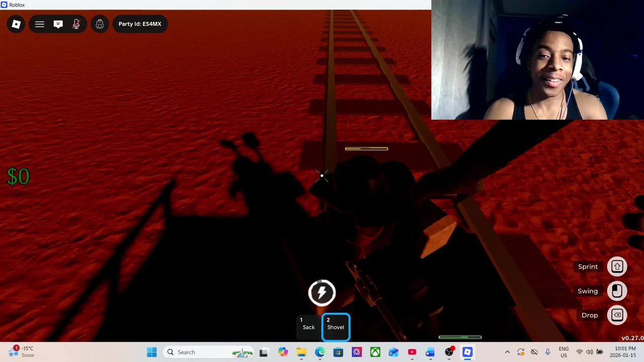644x362 pixels.
Task: Open the red YouTube-style taskbar icon
Action: pos(412,352)
